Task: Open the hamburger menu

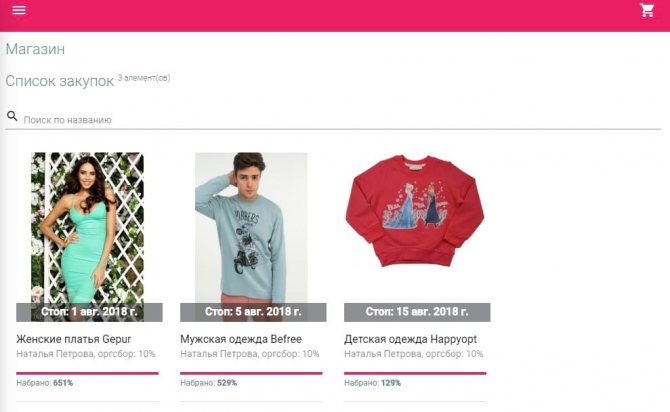Action: (x=19, y=10)
